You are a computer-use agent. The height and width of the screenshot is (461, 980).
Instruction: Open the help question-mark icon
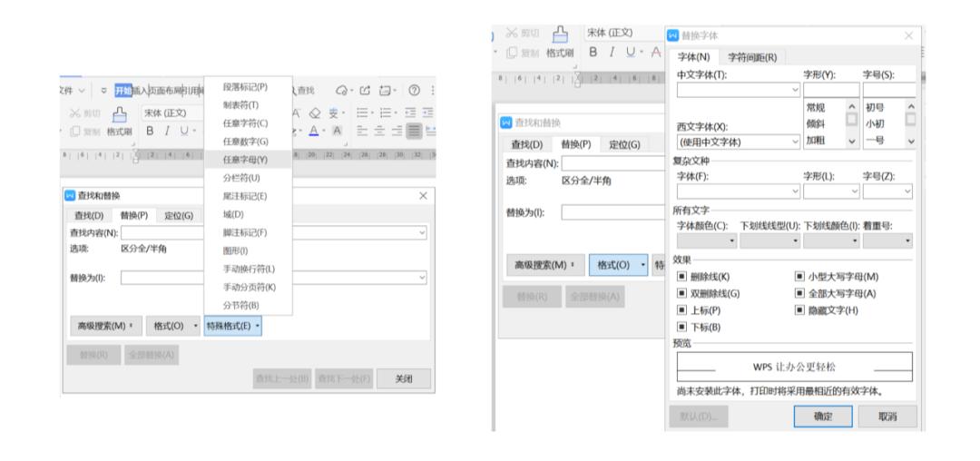pyautogui.click(x=414, y=91)
